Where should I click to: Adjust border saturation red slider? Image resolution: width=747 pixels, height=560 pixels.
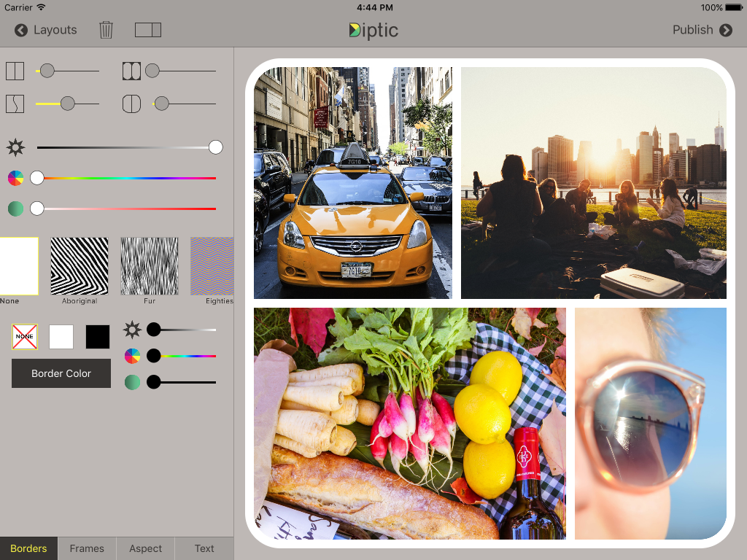pyautogui.click(x=123, y=209)
